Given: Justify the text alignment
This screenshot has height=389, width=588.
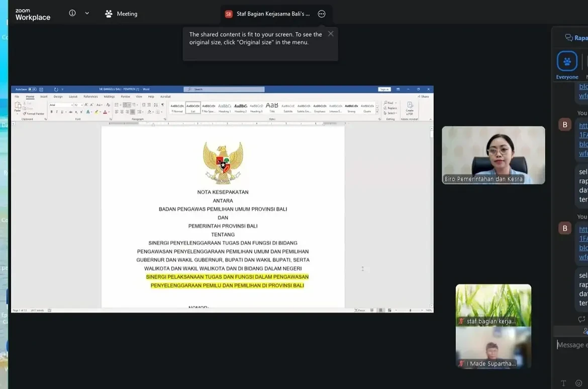Looking at the screenshot, I should click(132, 112).
